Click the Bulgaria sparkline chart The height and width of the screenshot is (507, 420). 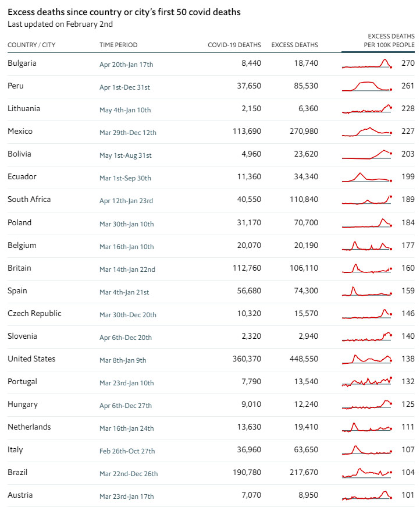click(367, 64)
